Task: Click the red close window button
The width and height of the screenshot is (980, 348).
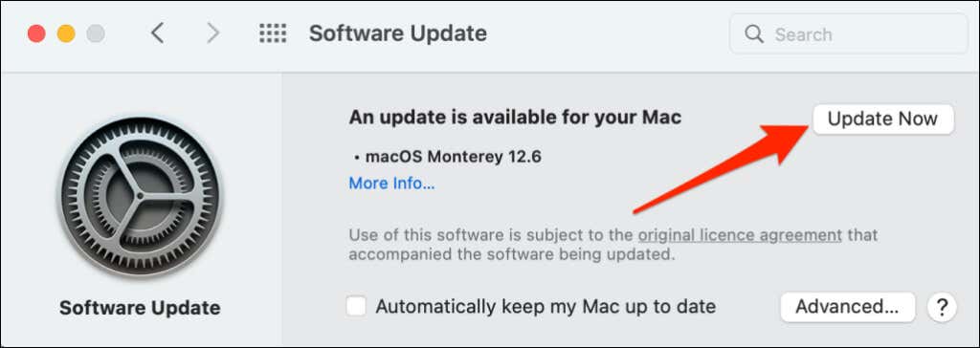Action: coord(36,33)
